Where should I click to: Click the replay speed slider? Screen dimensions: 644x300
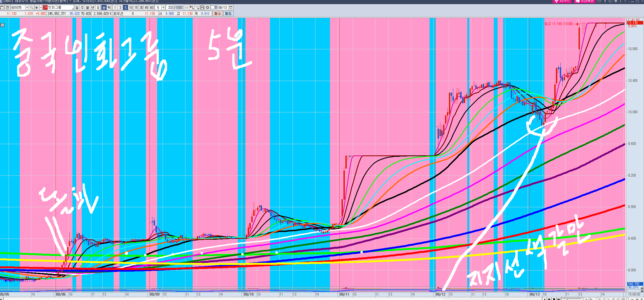point(572,299)
